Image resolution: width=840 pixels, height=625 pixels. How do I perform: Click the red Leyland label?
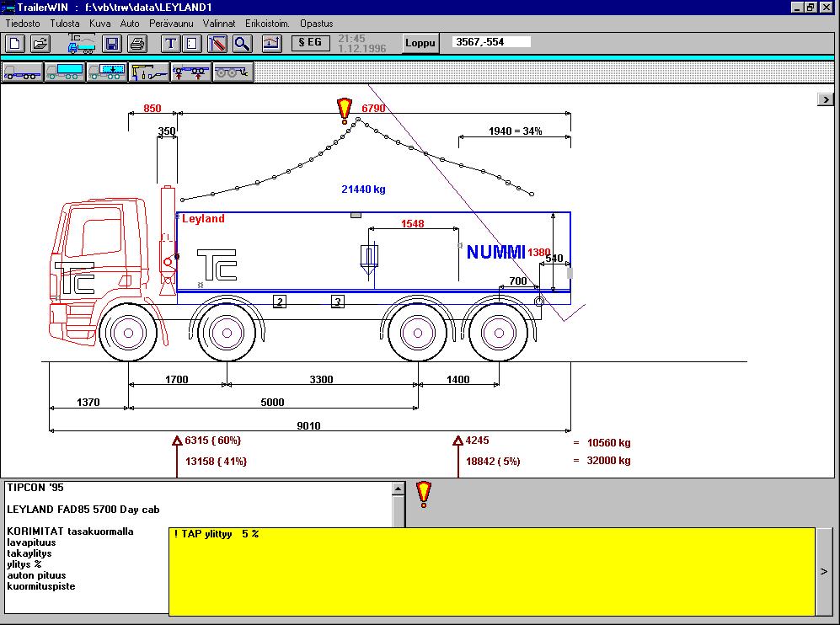click(203, 218)
